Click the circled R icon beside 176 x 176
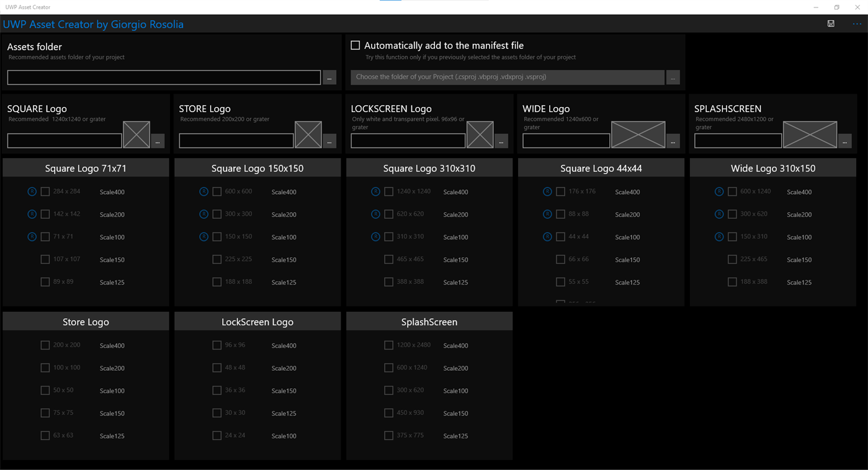 547,192
